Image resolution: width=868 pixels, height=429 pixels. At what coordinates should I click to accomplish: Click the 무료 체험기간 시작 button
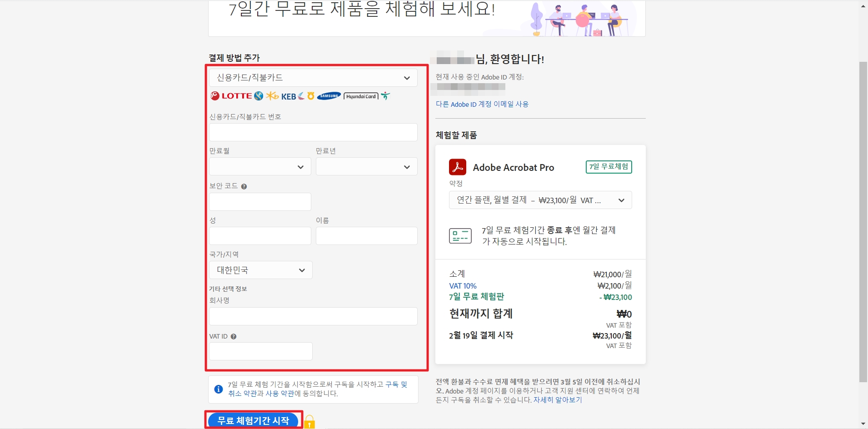(x=253, y=420)
